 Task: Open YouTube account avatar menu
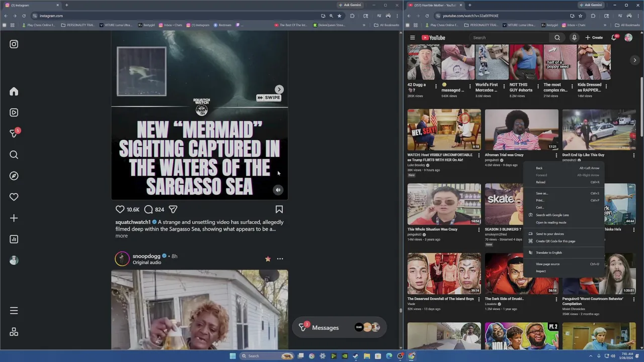(628, 38)
